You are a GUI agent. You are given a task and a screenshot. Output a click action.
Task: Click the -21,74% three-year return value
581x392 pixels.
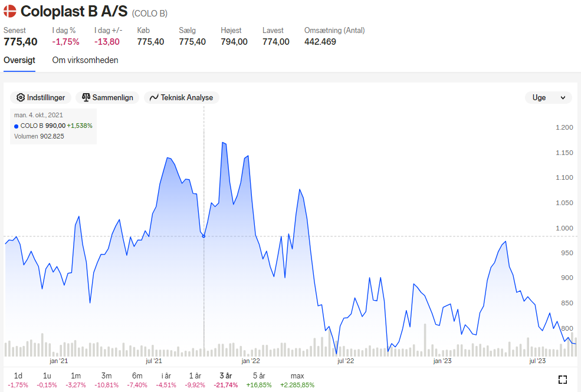tap(226, 385)
